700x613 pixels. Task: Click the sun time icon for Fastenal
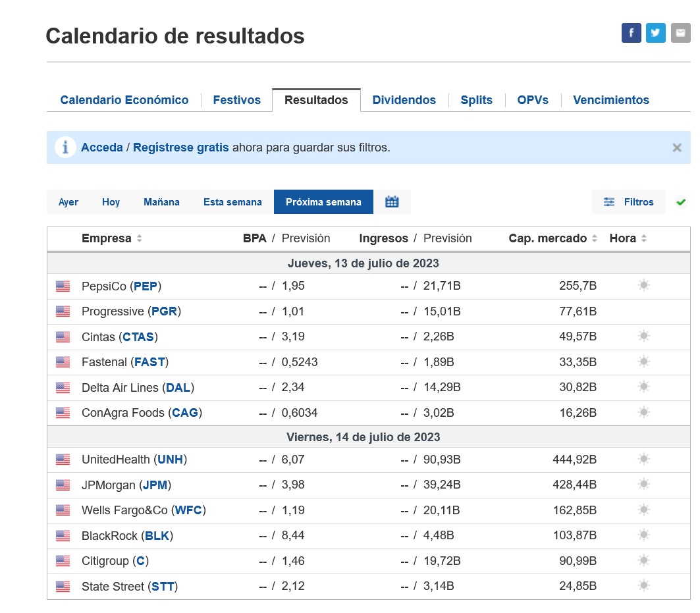tap(644, 361)
